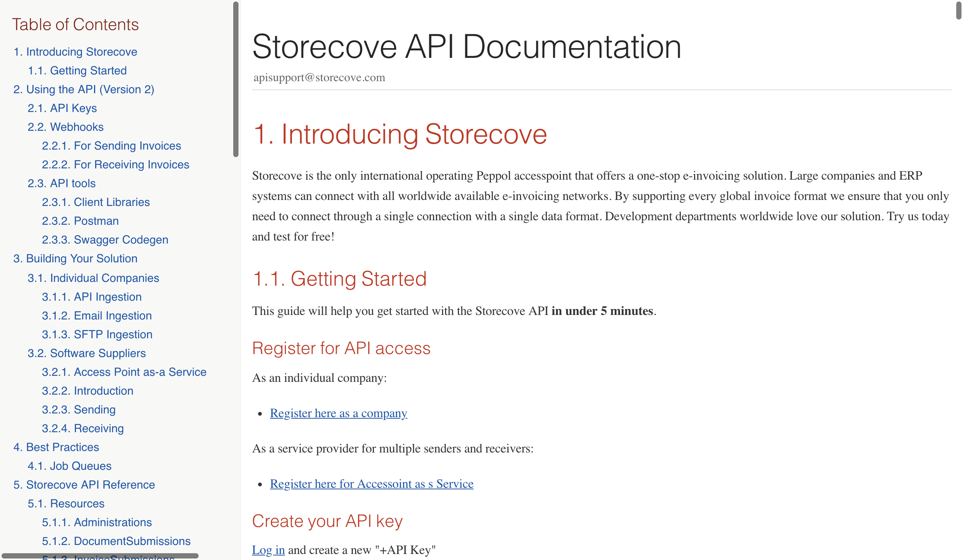This screenshot has width=963, height=560.
Task: Go to 3.1. Individual Companies
Action: coord(93,278)
